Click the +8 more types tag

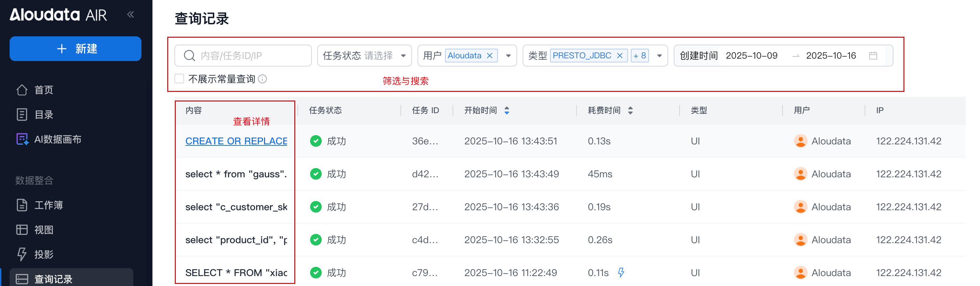pos(639,56)
